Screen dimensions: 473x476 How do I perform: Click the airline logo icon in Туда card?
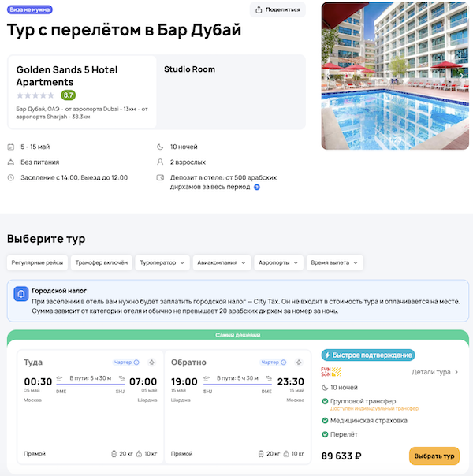[x=151, y=363]
